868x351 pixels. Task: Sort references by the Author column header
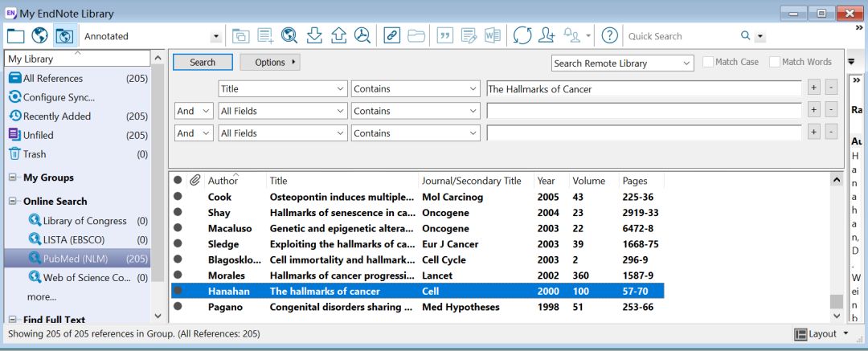click(235, 181)
